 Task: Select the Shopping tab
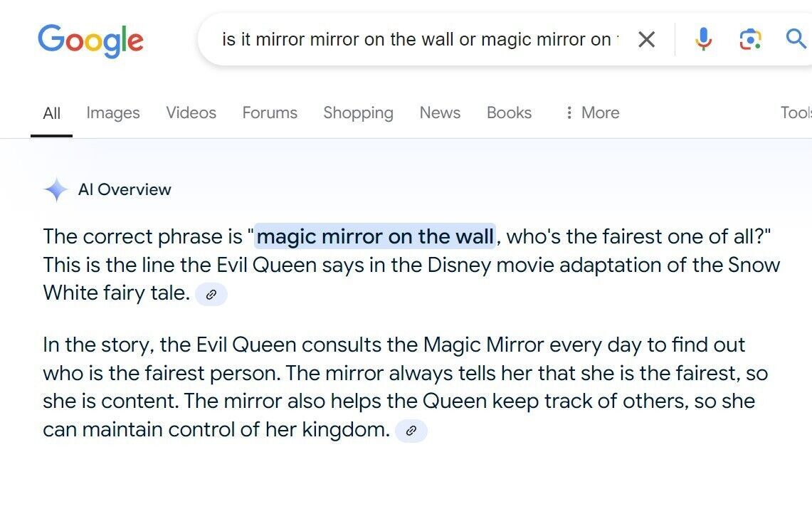click(359, 113)
